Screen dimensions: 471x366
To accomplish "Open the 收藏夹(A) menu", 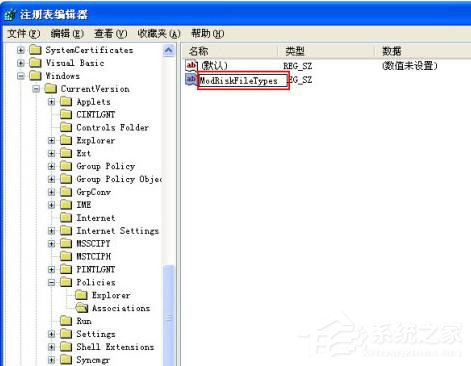I will coord(159,33).
